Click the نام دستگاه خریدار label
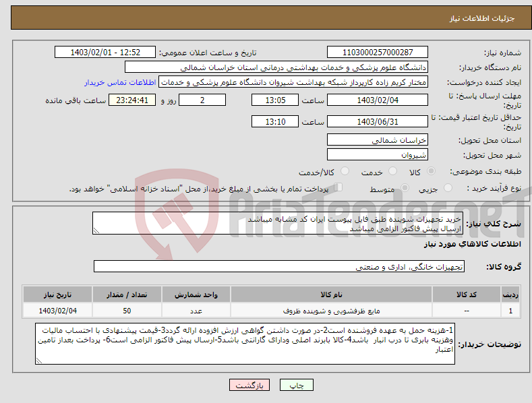532x403 pixels. (x=490, y=67)
